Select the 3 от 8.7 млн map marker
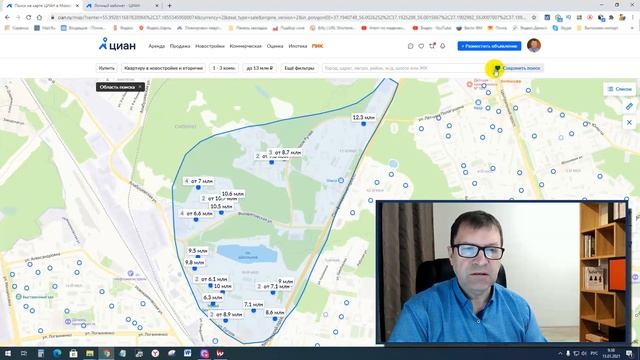 (285, 153)
